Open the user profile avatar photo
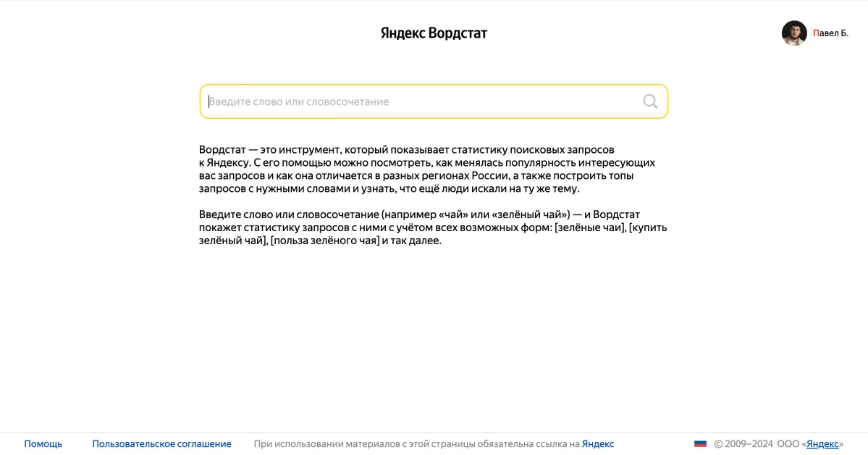 [794, 33]
